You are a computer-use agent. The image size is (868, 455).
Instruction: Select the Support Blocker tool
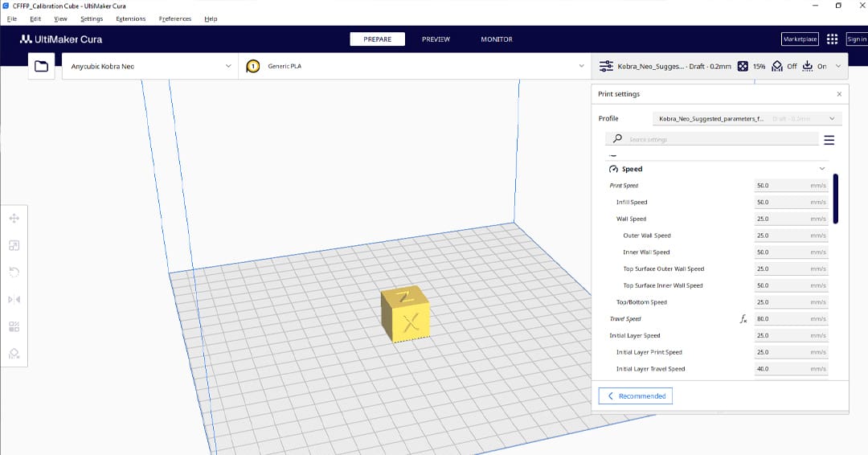click(14, 353)
